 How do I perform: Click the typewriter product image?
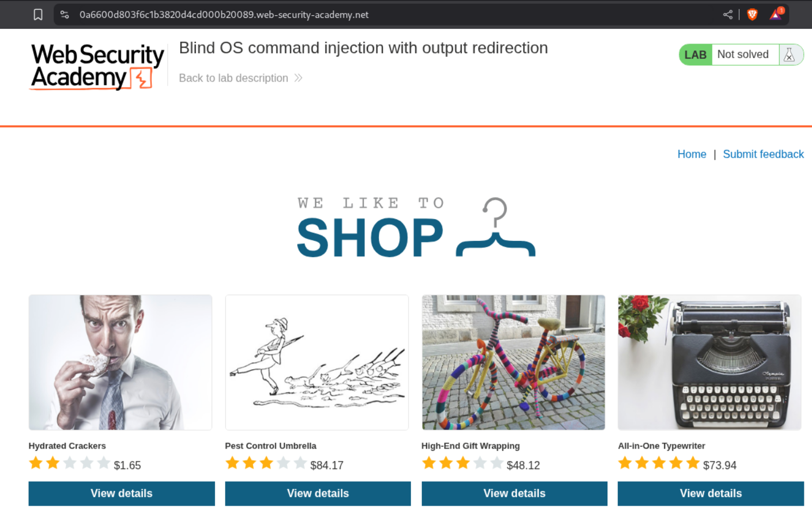709,362
